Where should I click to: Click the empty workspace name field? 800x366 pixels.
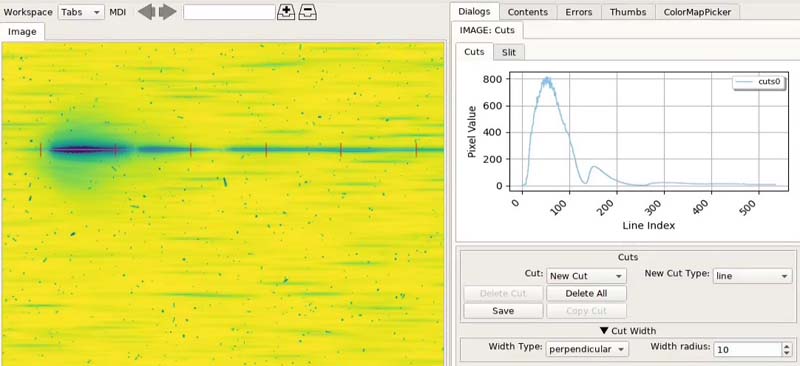coord(229,12)
